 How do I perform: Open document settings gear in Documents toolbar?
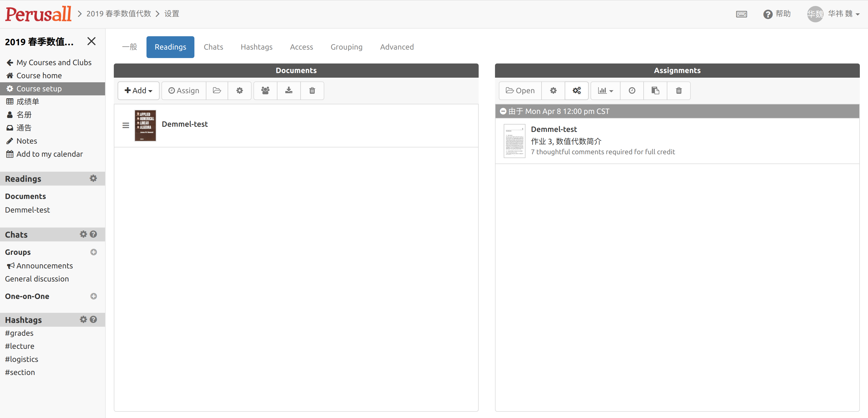coord(240,90)
